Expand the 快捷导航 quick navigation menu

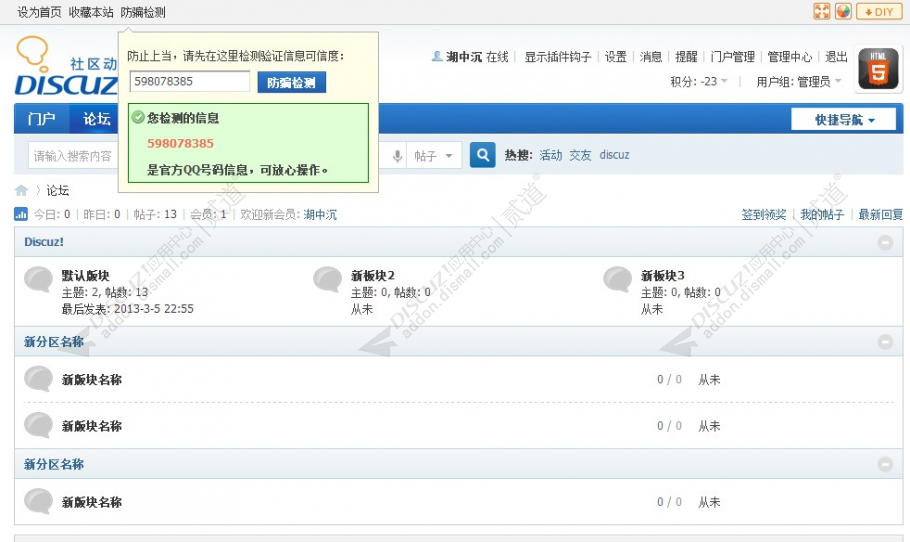[843, 120]
